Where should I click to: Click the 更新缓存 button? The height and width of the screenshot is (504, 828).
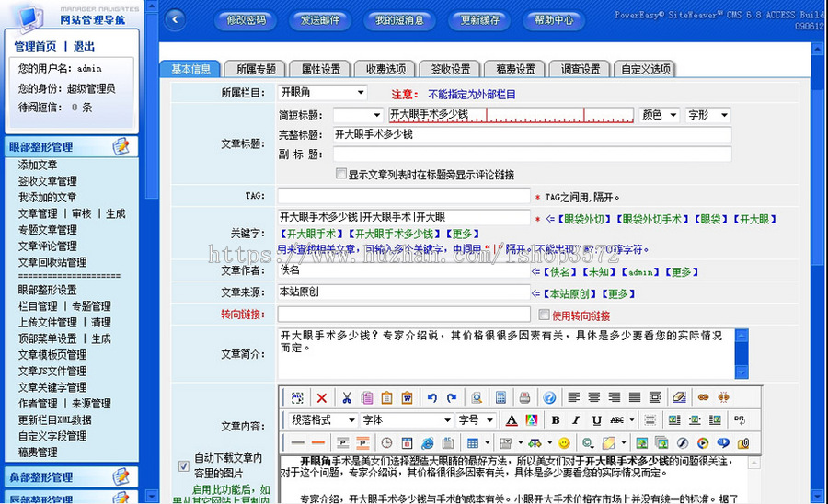point(479,20)
